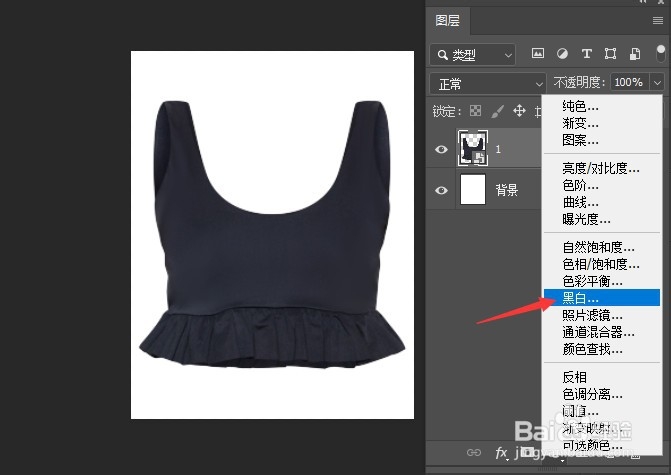
Task: Hide layer 1 with its eye icon
Action: (441, 149)
